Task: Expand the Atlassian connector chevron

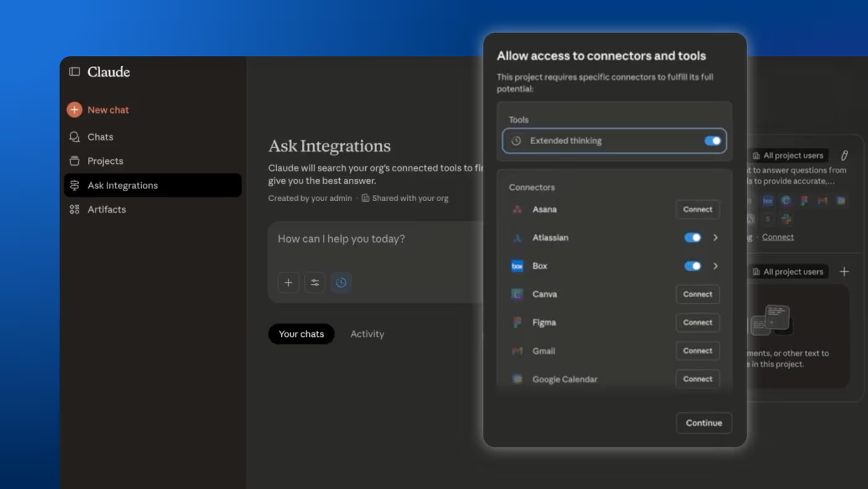Action: (715, 238)
